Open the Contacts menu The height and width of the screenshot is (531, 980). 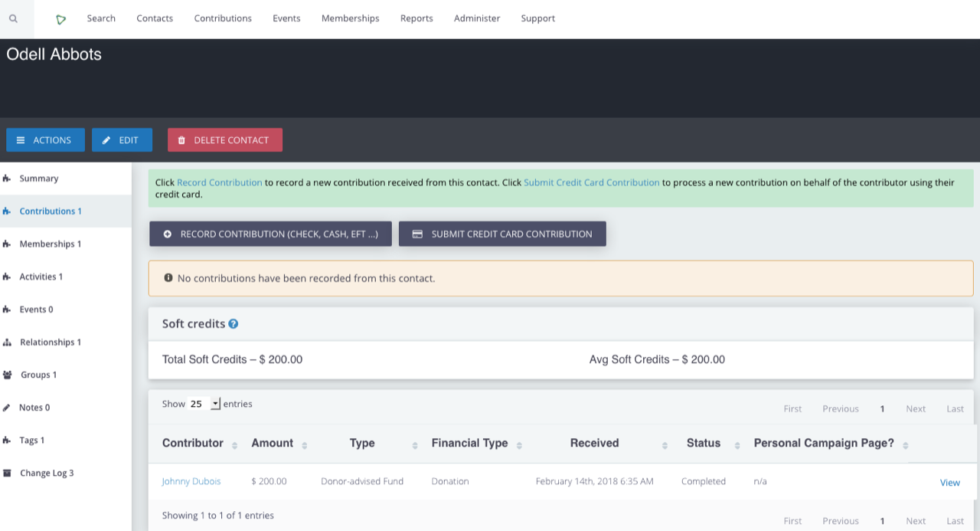pos(155,18)
